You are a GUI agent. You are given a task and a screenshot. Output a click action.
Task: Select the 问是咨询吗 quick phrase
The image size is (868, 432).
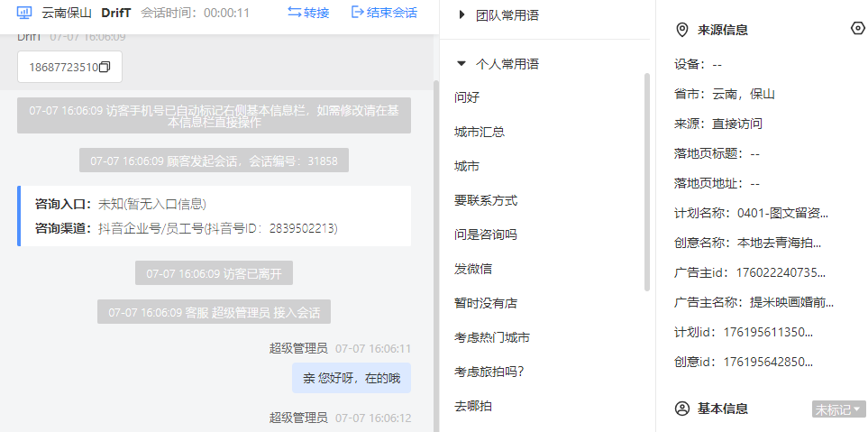[x=486, y=234]
